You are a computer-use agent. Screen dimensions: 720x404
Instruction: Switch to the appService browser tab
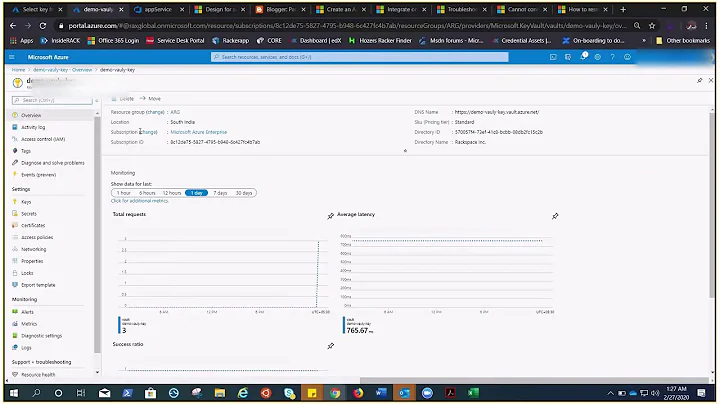tap(158, 9)
